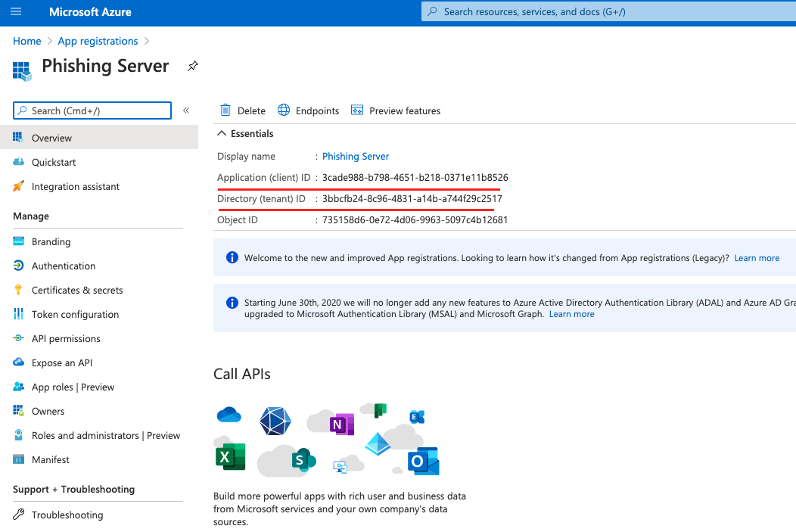Click the Branding icon
The image size is (796, 532).
(x=18, y=241)
